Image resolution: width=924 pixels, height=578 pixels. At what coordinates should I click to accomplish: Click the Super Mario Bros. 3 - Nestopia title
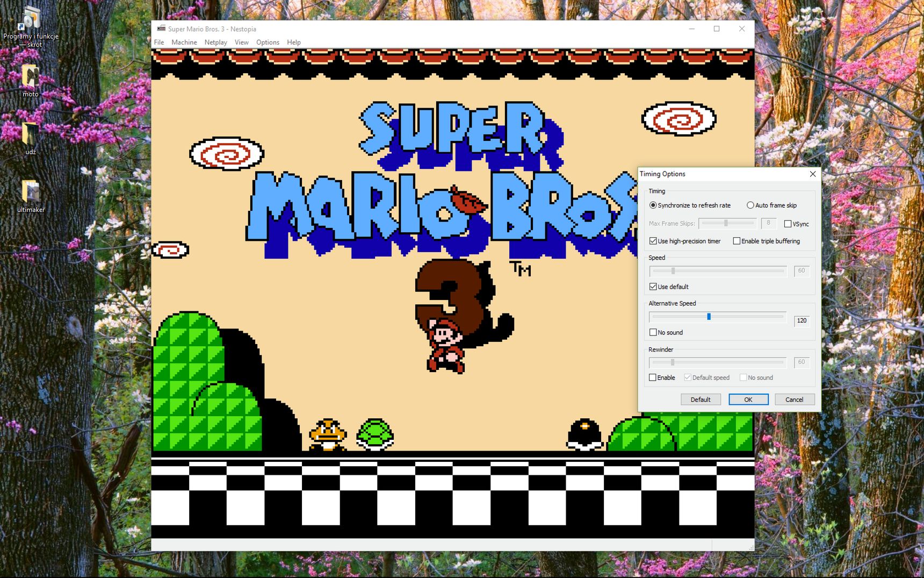pos(212,29)
